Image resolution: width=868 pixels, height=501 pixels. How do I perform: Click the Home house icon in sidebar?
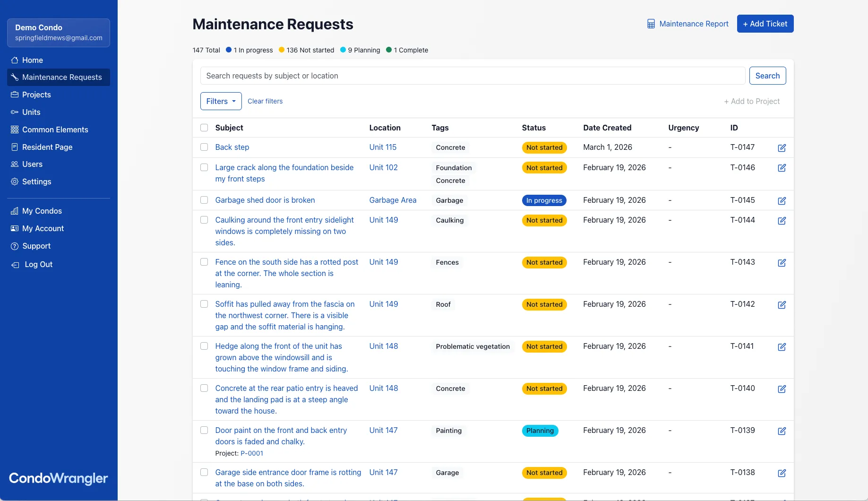click(15, 60)
